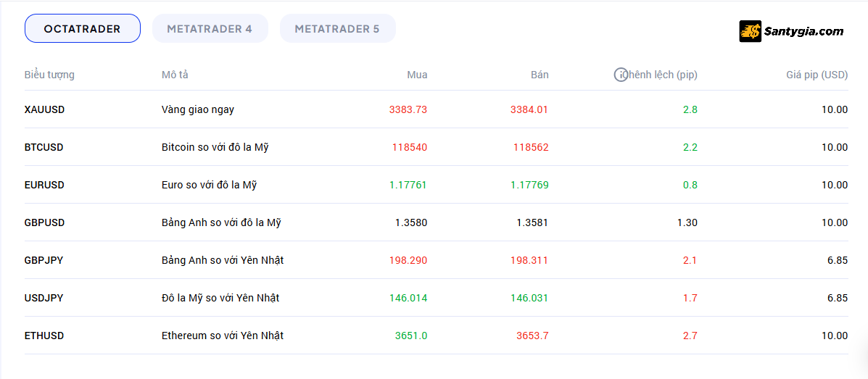868x379 pixels.
Task: Click BTCUSD sell price 118562
Action: pos(531,147)
